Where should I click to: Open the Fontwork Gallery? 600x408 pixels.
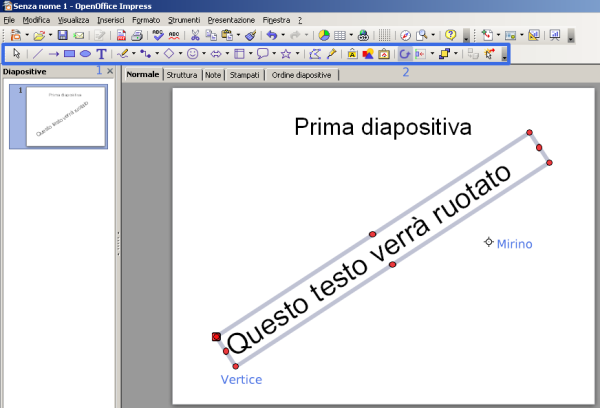pos(354,54)
